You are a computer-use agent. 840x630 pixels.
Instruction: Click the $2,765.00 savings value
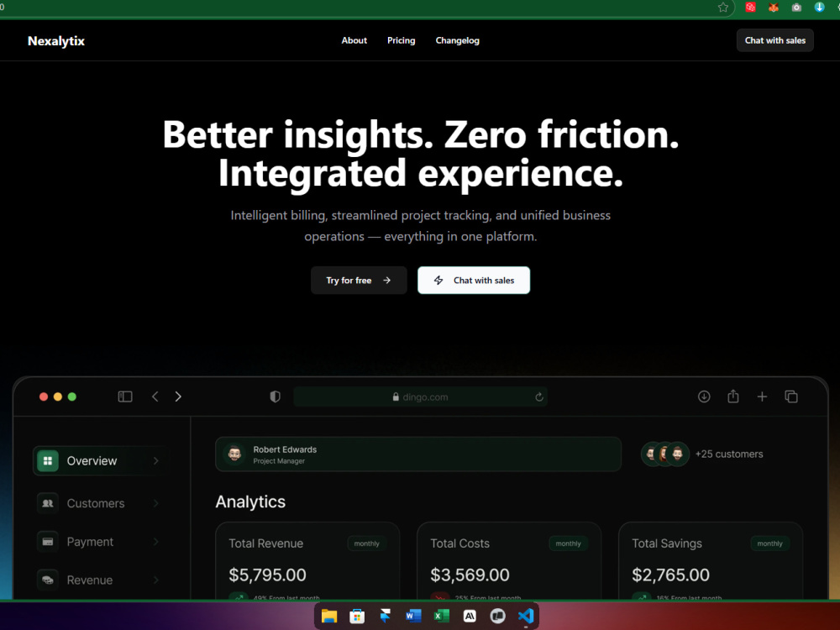coord(670,575)
